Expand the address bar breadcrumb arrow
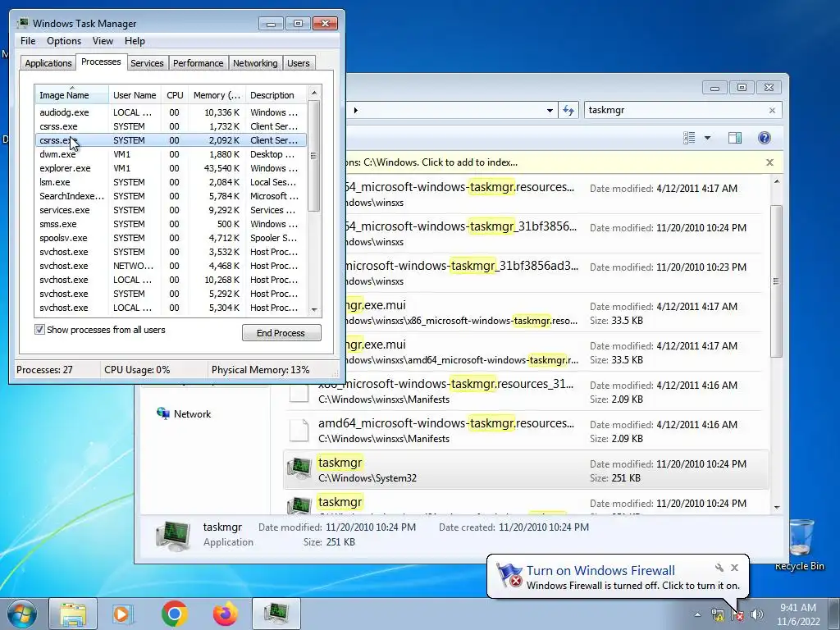 (356, 111)
